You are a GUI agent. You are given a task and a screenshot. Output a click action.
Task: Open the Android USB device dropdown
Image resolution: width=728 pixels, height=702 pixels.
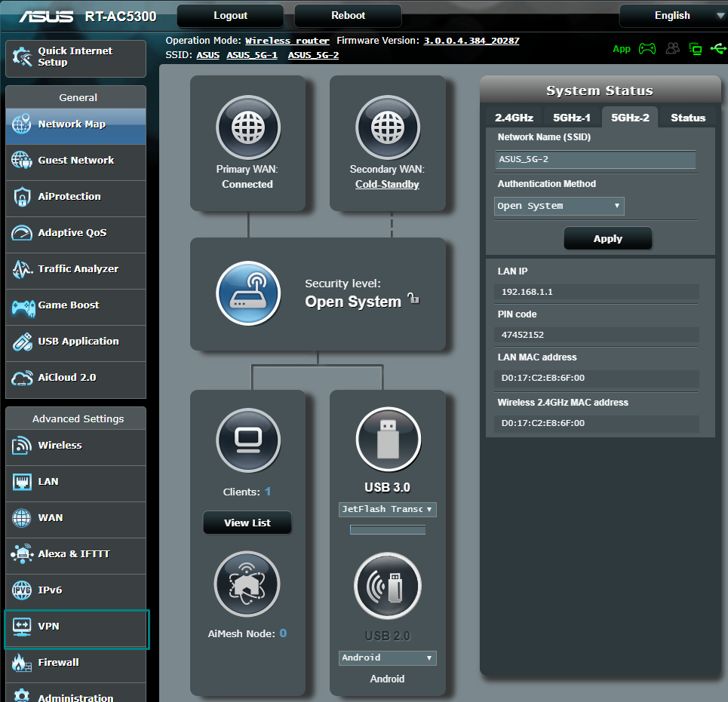[x=387, y=658]
